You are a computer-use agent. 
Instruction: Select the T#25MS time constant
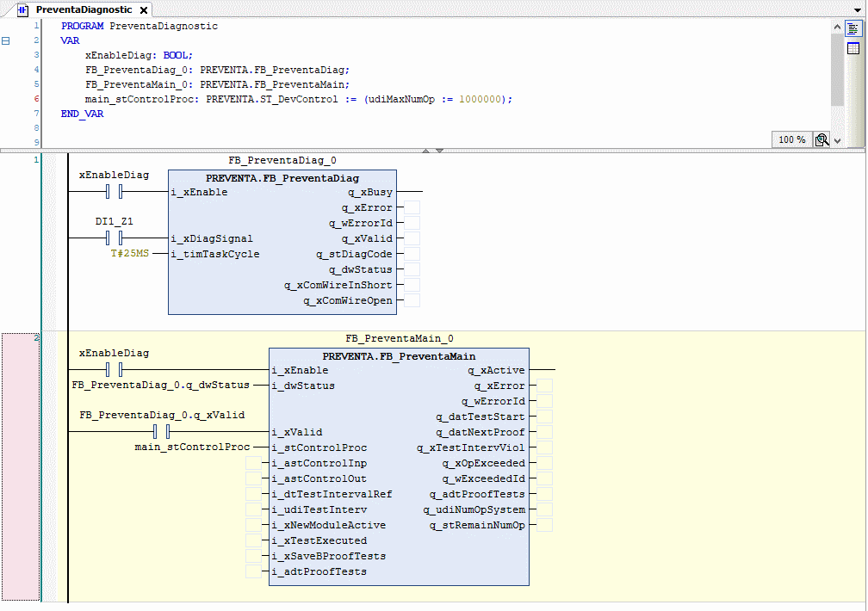(129, 254)
